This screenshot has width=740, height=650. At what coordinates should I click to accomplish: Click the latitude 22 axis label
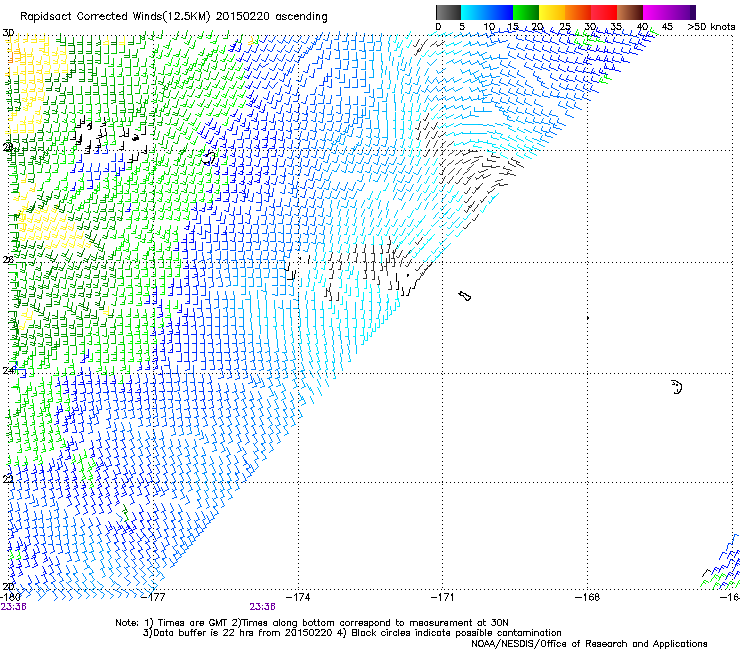(8, 480)
